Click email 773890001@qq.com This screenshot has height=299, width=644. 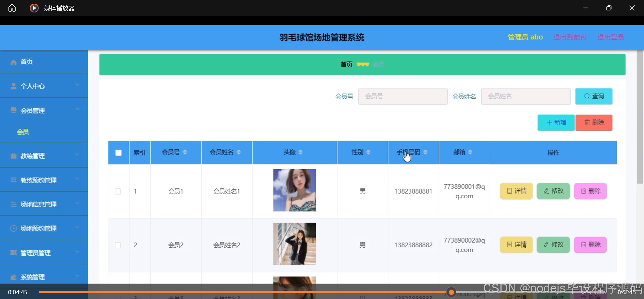pyautogui.click(x=464, y=191)
